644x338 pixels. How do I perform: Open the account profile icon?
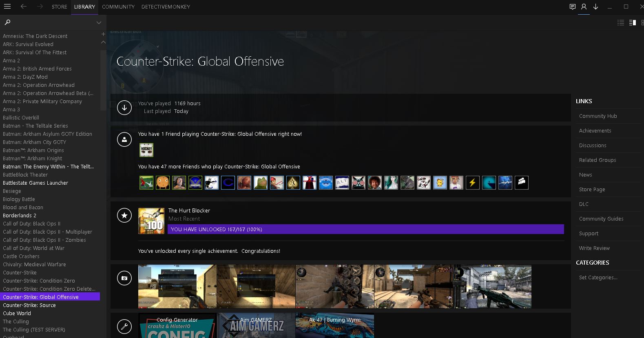[x=584, y=7]
